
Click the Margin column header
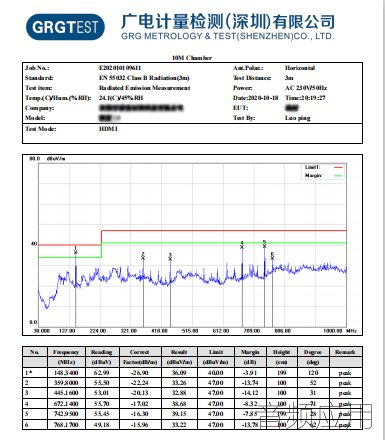pos(250,352)
